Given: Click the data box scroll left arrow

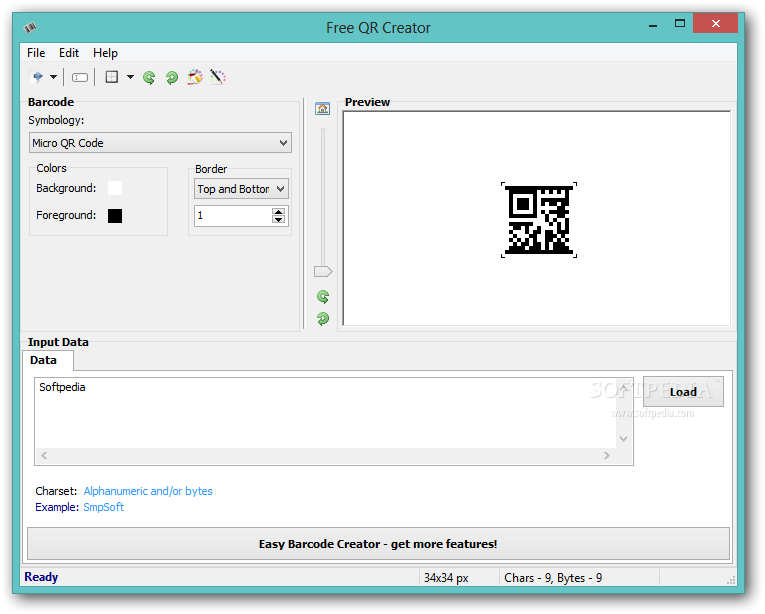Looking at the screenshot, I should click(x=44, y=455).
